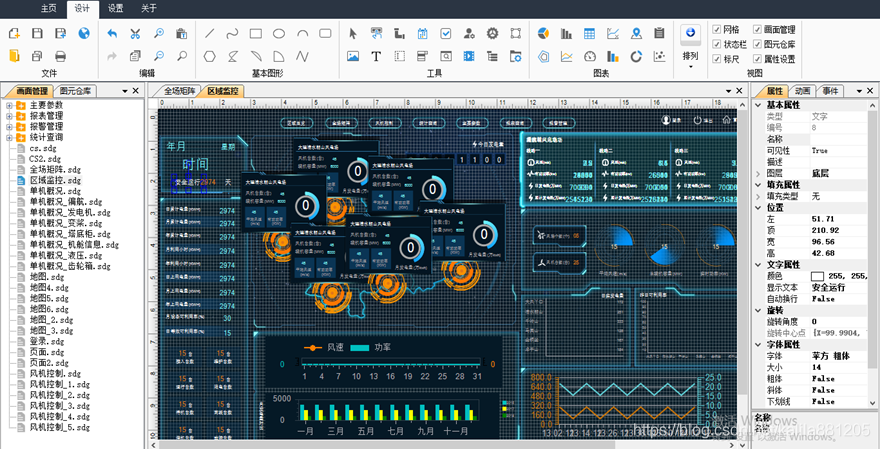This screenshot has height=449, width=880.
Task: Switch to the 全场矩阵 document tab
Action: click(178, 91)
